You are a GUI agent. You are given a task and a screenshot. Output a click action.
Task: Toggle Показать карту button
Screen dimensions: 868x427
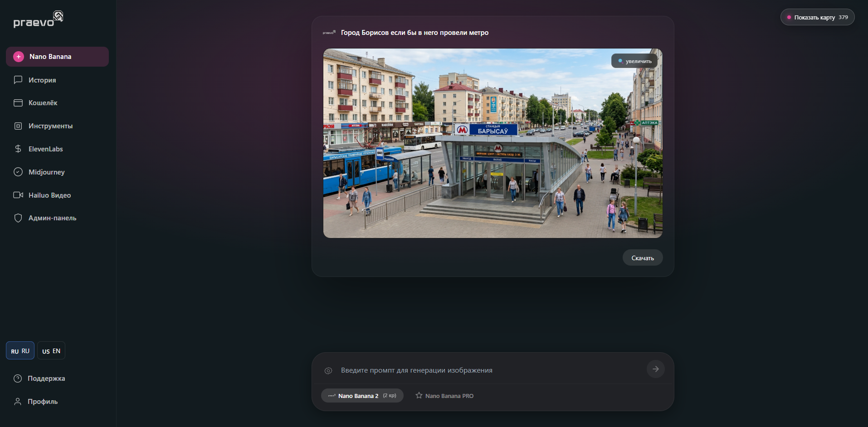click(x=817, y=17)
